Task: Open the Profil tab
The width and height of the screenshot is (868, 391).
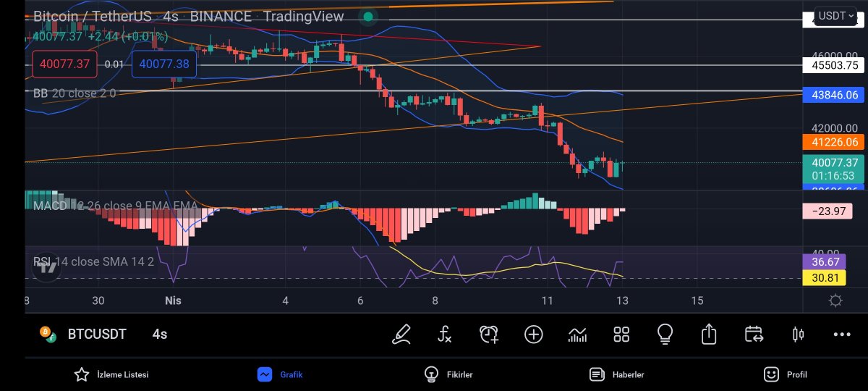Action: [x=786, y=374]
